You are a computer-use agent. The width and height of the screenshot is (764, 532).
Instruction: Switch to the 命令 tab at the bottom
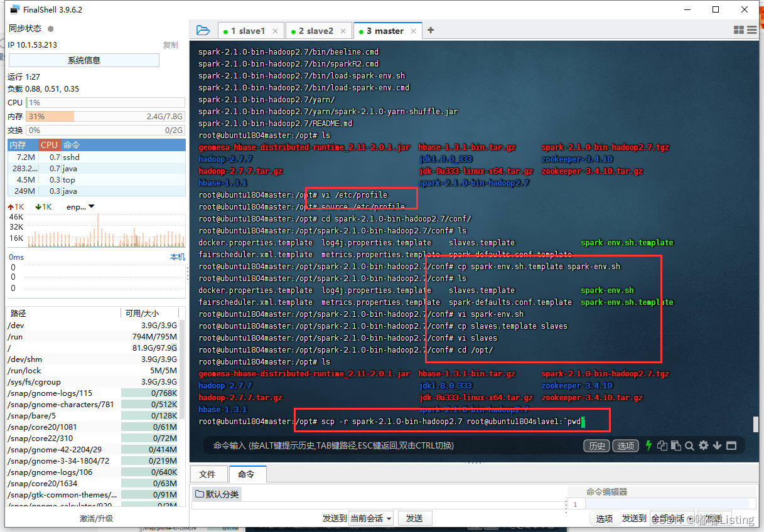[x=247, y=474]
